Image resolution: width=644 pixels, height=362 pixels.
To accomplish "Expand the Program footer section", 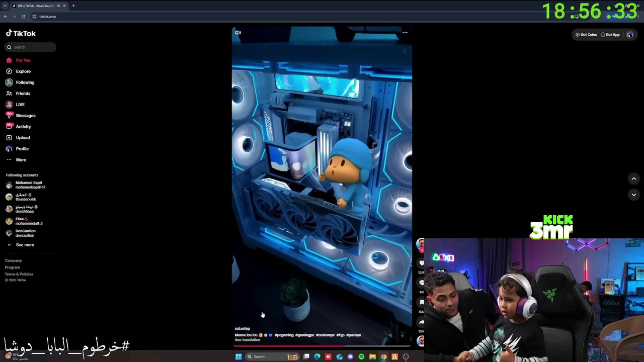I will point(13,267).
